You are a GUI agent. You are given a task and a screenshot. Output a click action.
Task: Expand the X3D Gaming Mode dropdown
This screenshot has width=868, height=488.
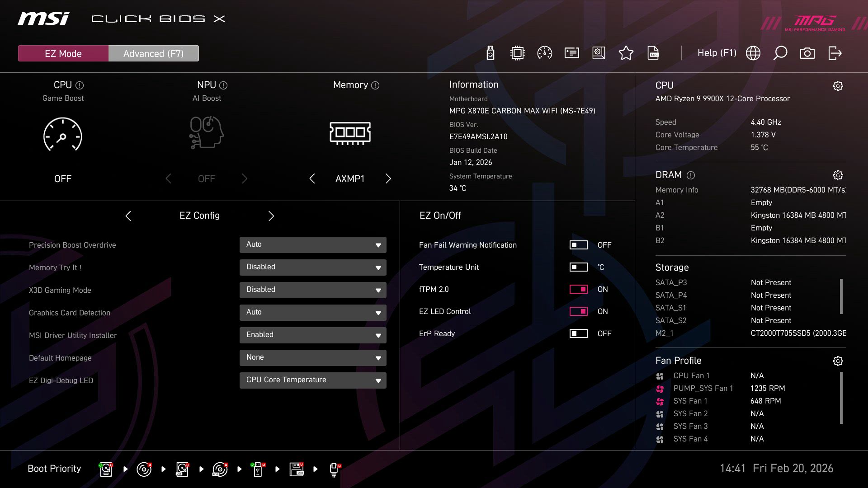pos(312,290)
